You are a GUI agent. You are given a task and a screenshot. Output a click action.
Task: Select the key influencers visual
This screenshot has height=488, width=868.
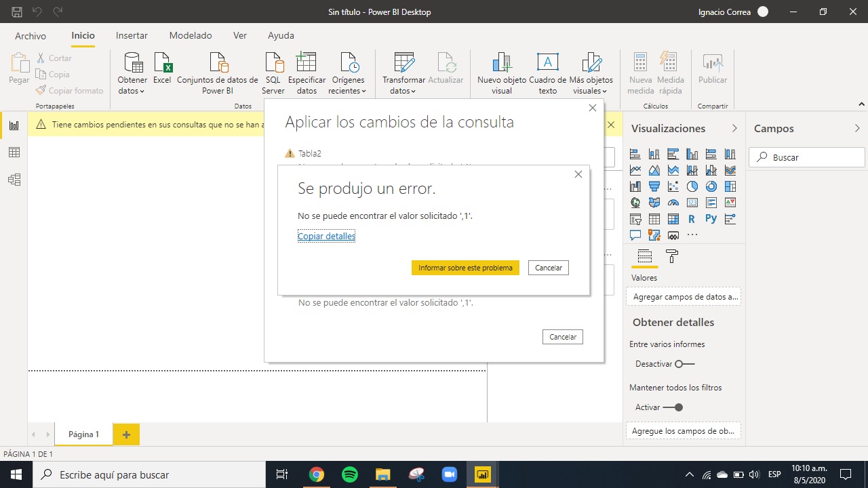730,219
